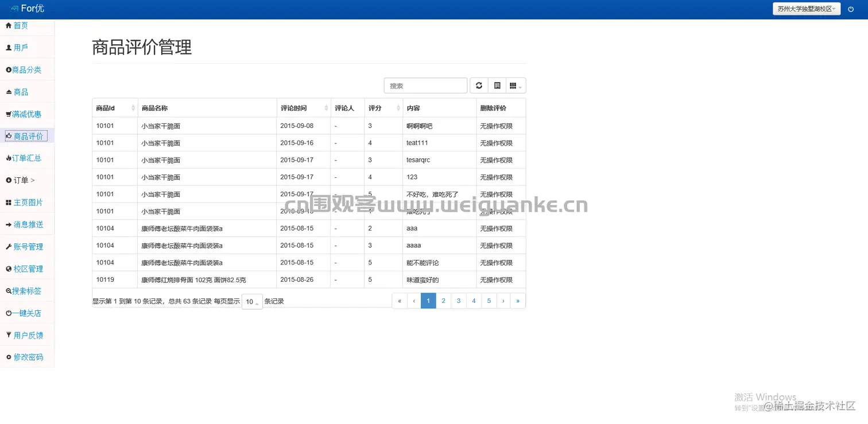This screenshot has width=868, height=424.
Task: Sort table by 商品名称 column header
Action: (207, 108)
